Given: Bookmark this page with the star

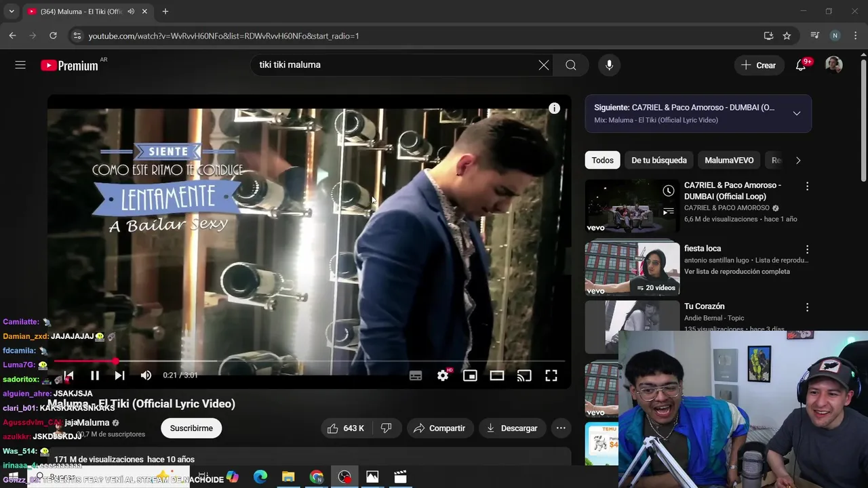Looking at the screenshot, I should click(787, 36).
